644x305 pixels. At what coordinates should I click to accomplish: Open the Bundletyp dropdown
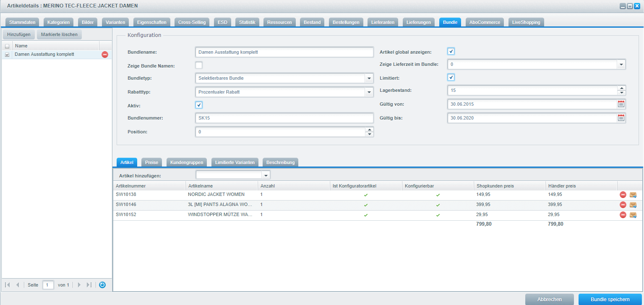(369, 78)
